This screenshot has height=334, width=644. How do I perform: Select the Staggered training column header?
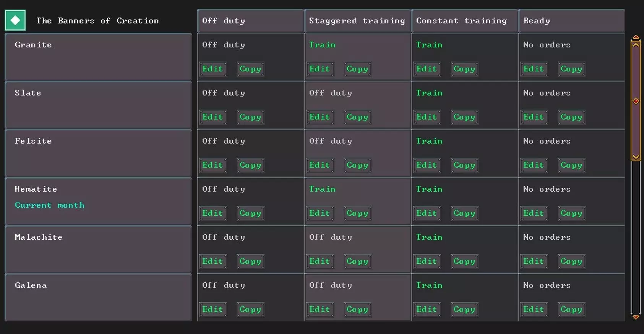tap(357, 21)
